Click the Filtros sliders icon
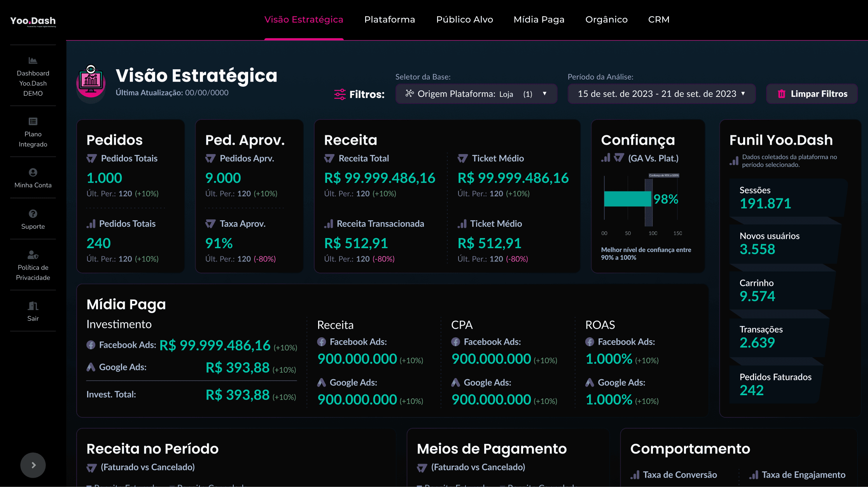The height and width of the screenshot is (487, 868). pos(340,94)
